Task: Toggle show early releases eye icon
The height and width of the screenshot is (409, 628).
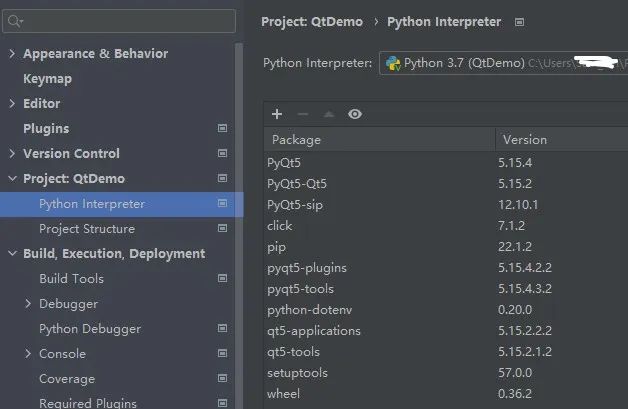Action: [354, 115]
